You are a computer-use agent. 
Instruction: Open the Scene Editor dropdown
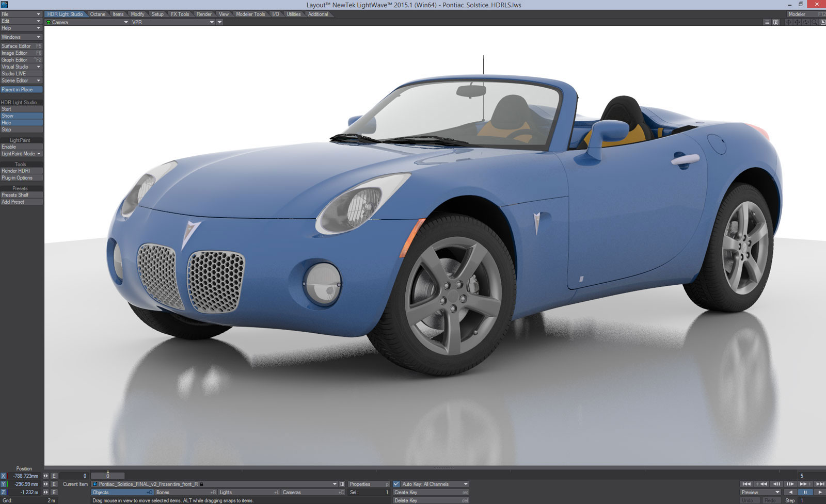[x=21, y=80]
